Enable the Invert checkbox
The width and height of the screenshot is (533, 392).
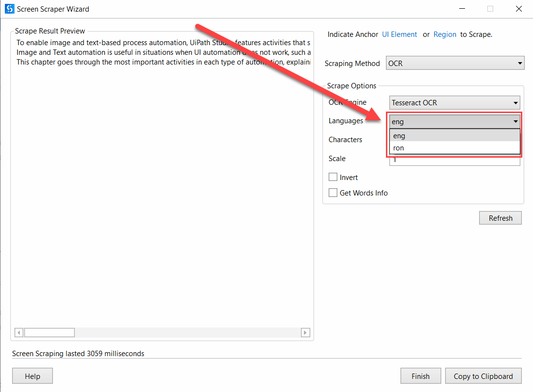pyautogui.click(x=333, y=177)
